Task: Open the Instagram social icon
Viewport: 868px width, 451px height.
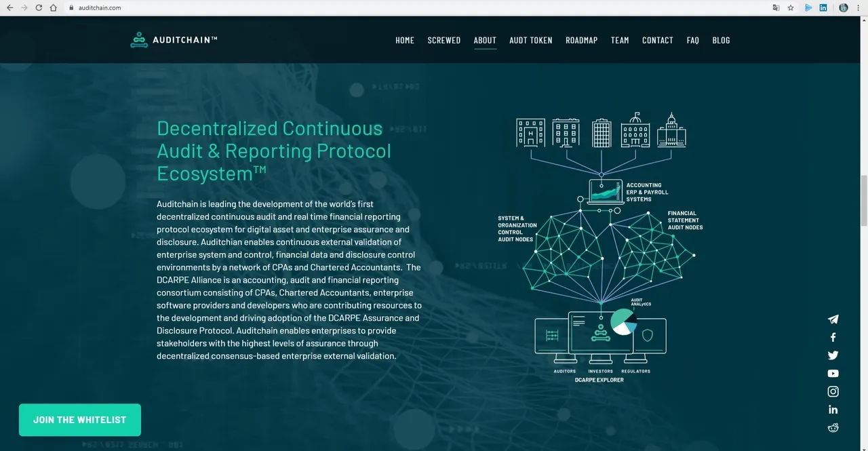Action: coord(833,391)
